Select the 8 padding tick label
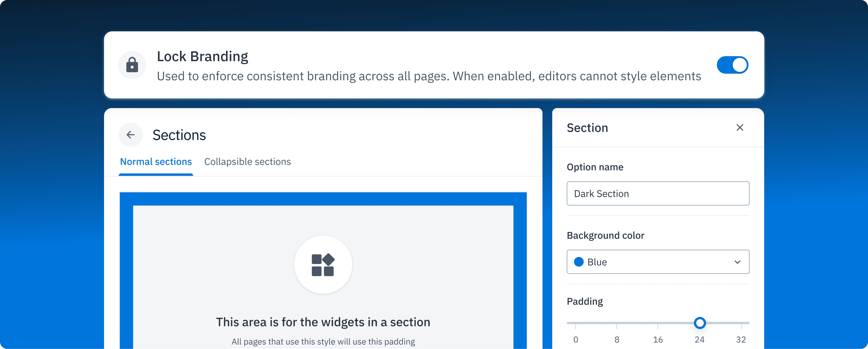The height and width of the screenshot is (349, 868). pos(617,339)
